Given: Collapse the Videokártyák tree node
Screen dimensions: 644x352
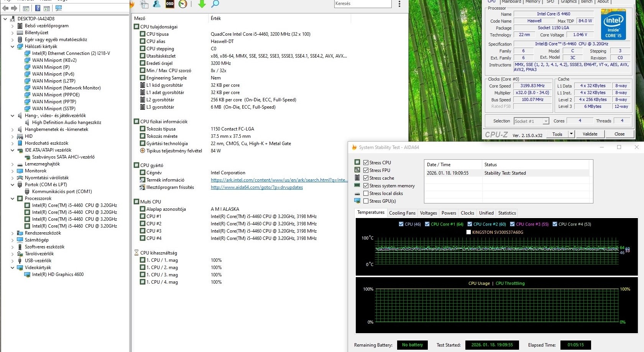Looking at the screenshot, I should (x=13, y=268).
